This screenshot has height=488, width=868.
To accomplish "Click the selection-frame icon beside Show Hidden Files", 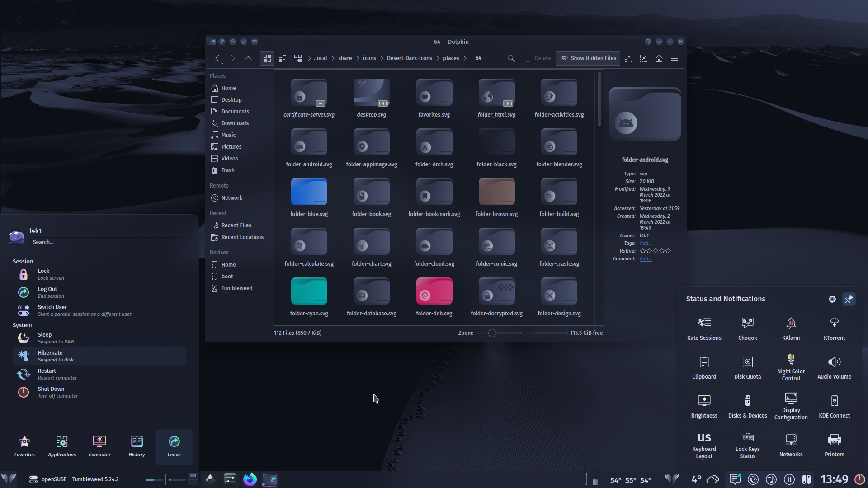I will (x=628, y=58).
